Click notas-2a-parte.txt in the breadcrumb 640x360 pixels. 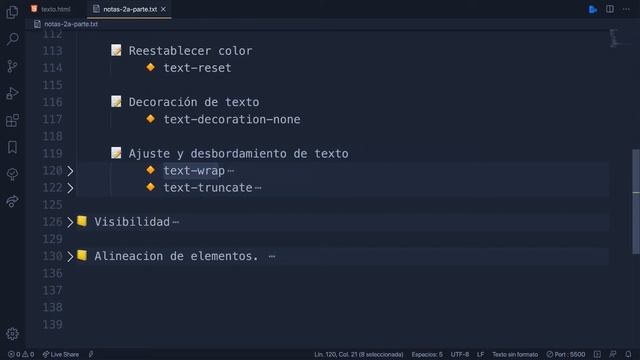tap(71, 24)
